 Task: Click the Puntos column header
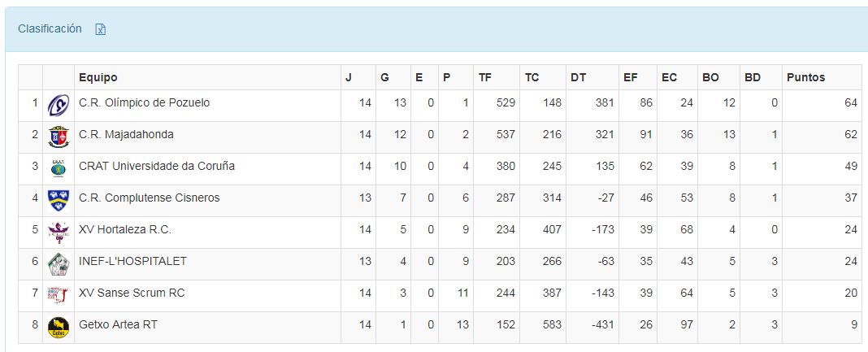pyautogui.click(x=805, y=77)
